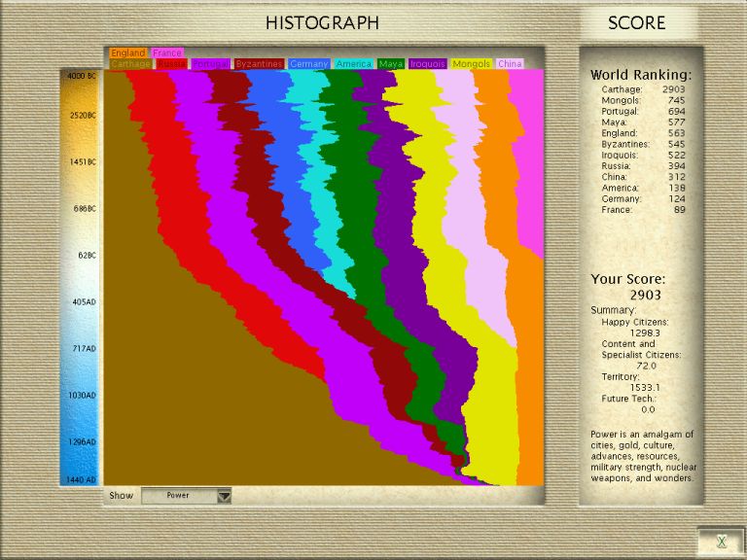Screen dimensions: 747x560
Task: Click the America legend label
Action: (354, 64)
